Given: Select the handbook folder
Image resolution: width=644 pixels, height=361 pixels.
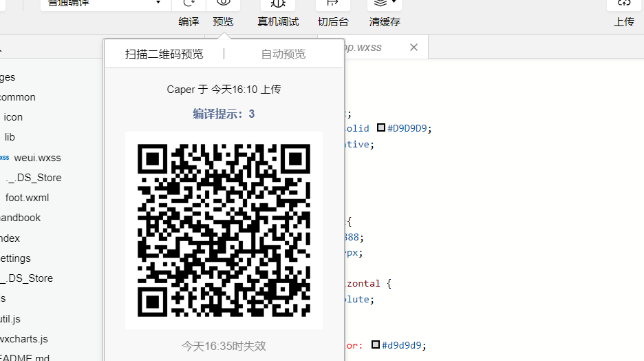Looking at the screenshot, I should (20, 218).
